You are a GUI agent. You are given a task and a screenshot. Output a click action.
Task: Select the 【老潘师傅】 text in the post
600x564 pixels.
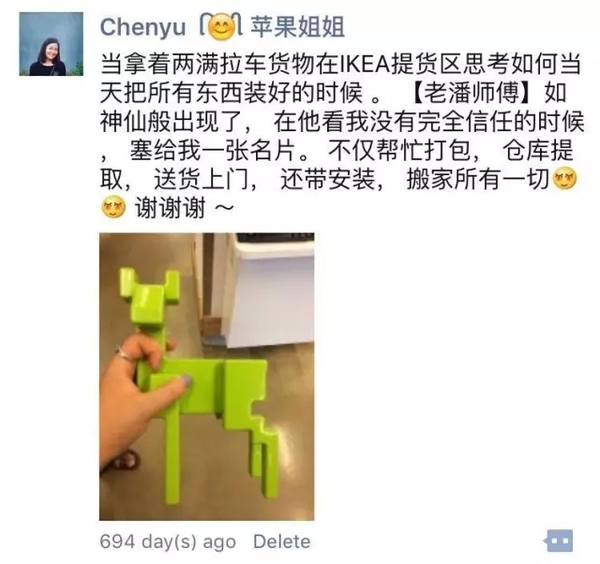476,93
